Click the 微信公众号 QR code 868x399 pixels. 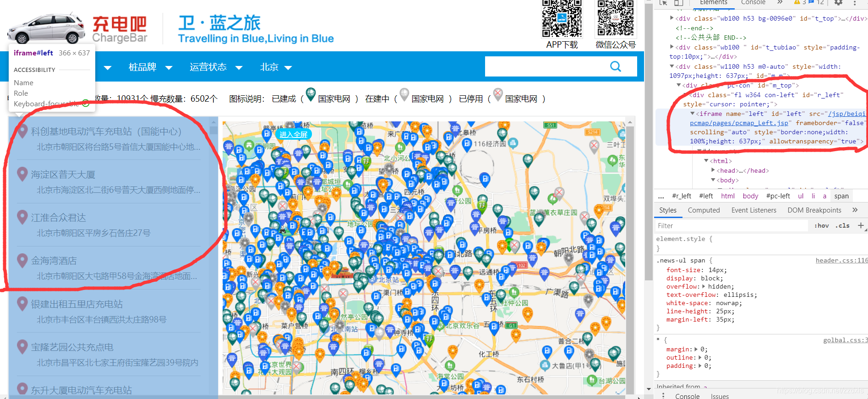pyautogui.click(x=616, y=19)
